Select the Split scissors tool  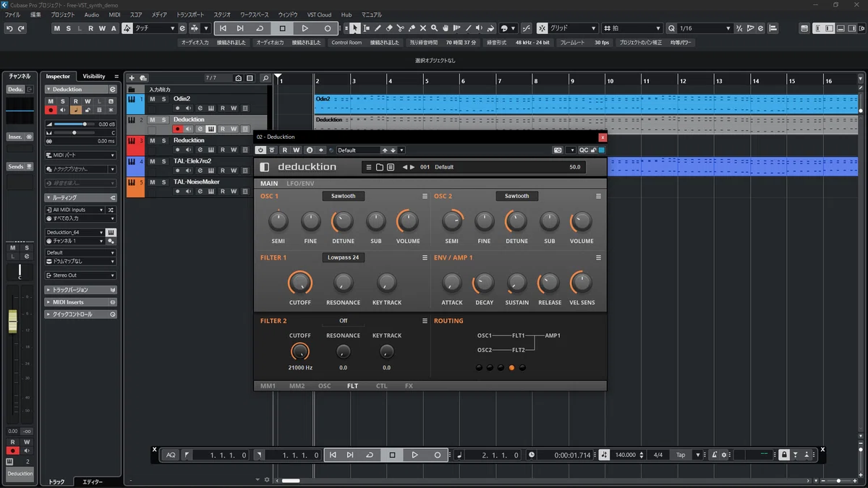(400, 28)
